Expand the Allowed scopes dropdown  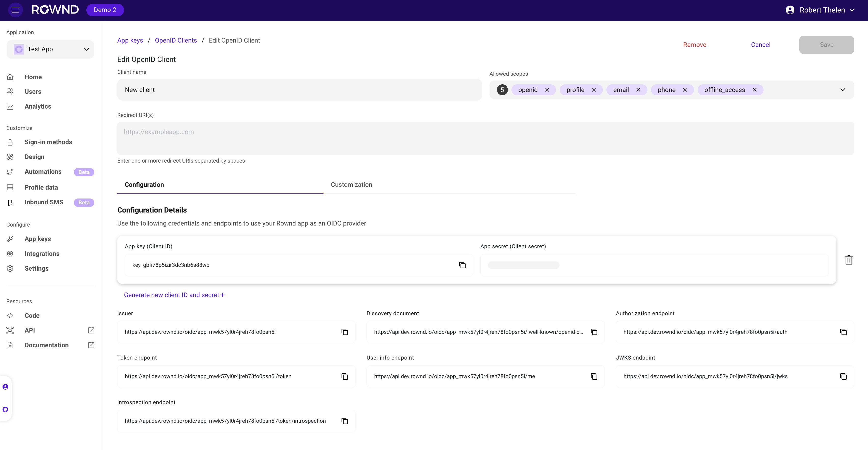coord(842,90)
